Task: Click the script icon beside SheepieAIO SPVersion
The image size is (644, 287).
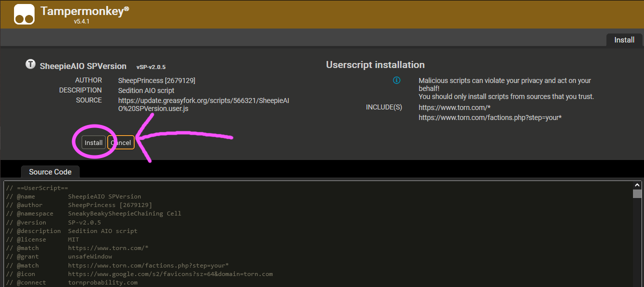Action: 31,64
